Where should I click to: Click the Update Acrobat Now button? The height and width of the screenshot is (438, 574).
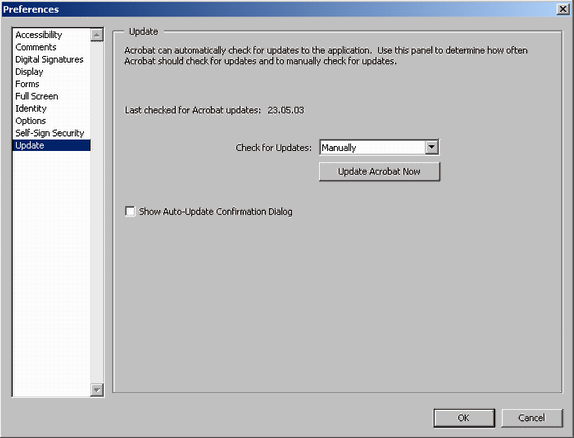(x=379, y=171)
